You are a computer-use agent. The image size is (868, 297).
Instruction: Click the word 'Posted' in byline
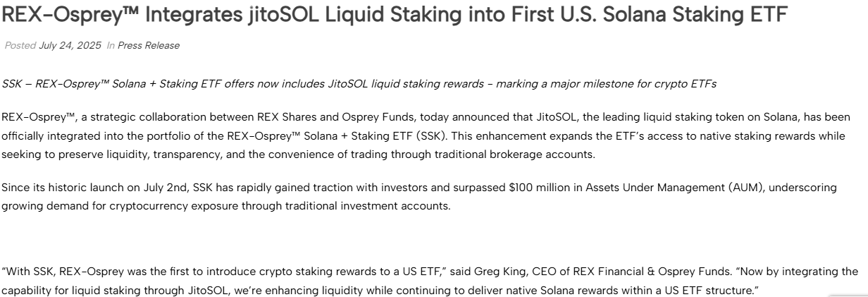[20, 46]
